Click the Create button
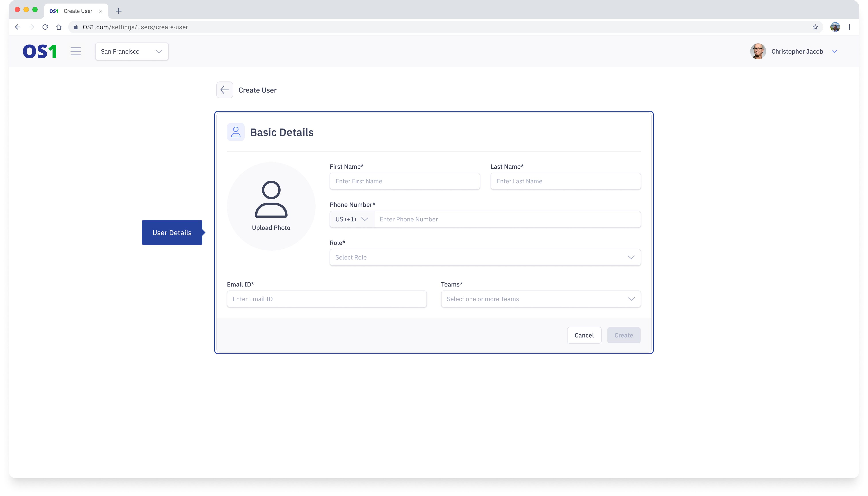868x496 pixels. click(x=623, y=335)
